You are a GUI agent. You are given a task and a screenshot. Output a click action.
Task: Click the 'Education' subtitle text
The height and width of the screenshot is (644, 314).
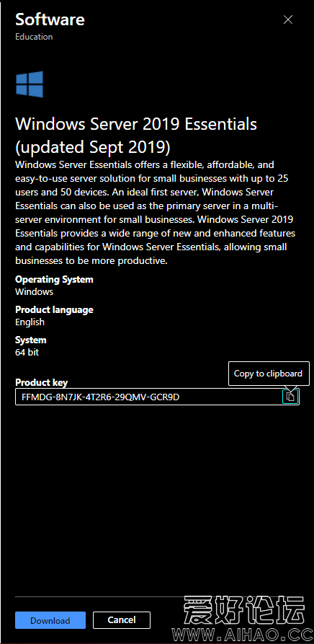34,37
